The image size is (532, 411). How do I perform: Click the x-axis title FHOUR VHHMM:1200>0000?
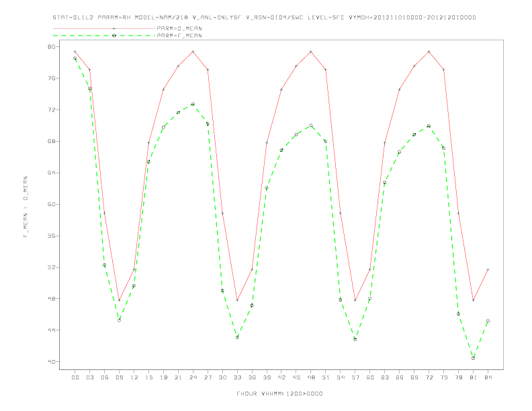[279, 394]
